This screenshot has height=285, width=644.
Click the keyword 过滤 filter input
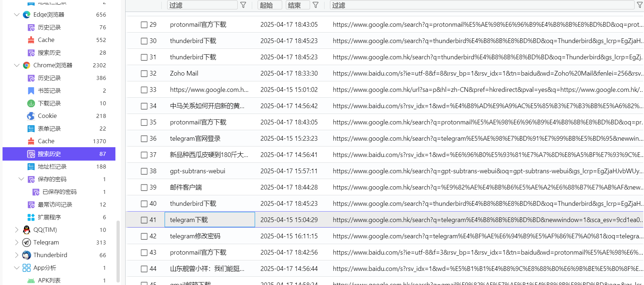coord(202,5)
